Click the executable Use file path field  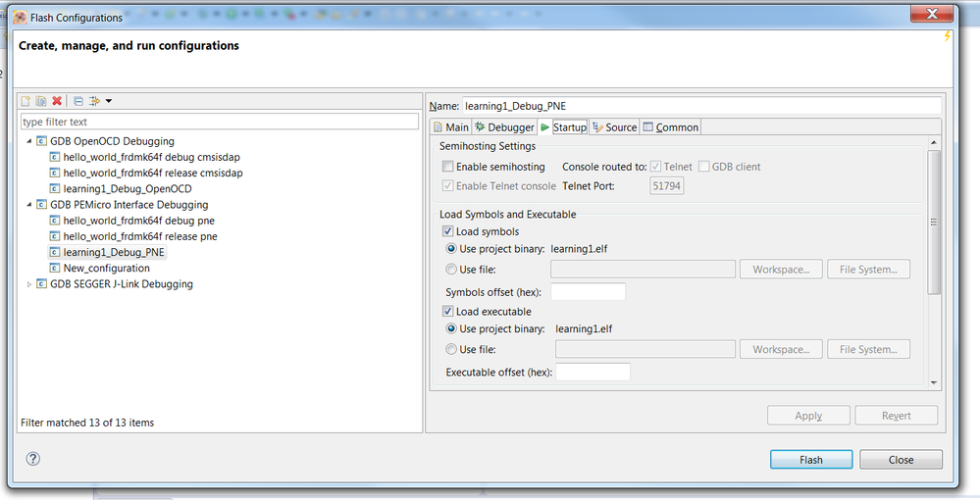(x=645, y=349)
